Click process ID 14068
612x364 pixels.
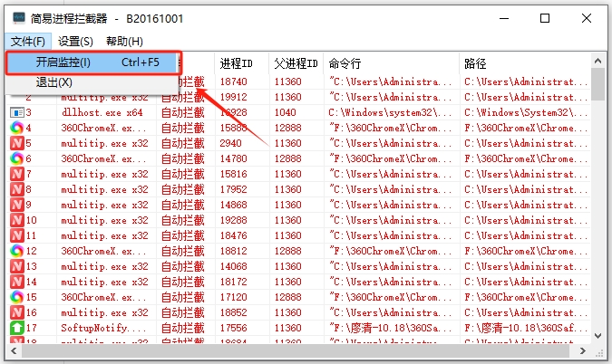tap(233, 266)
